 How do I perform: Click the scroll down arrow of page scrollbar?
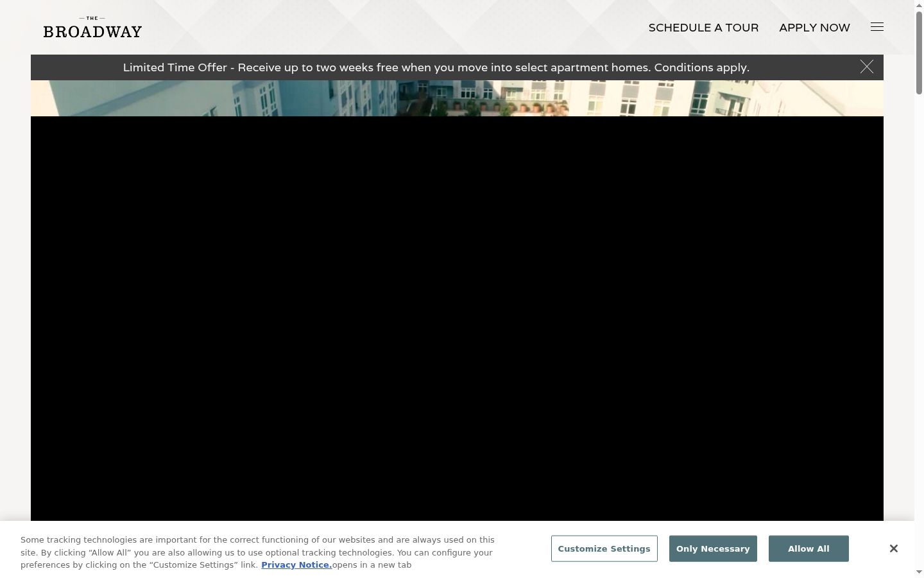pyautogui.click(x=919, y=572)
